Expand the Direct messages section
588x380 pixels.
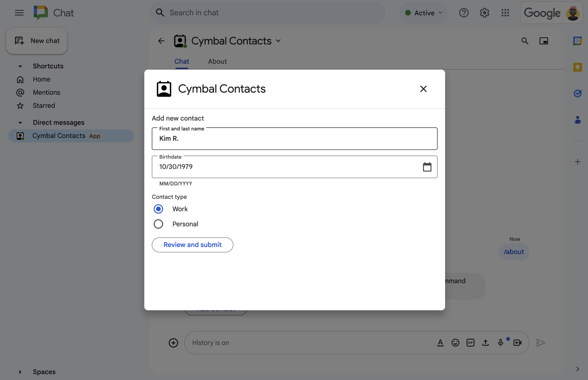(20, 122)
